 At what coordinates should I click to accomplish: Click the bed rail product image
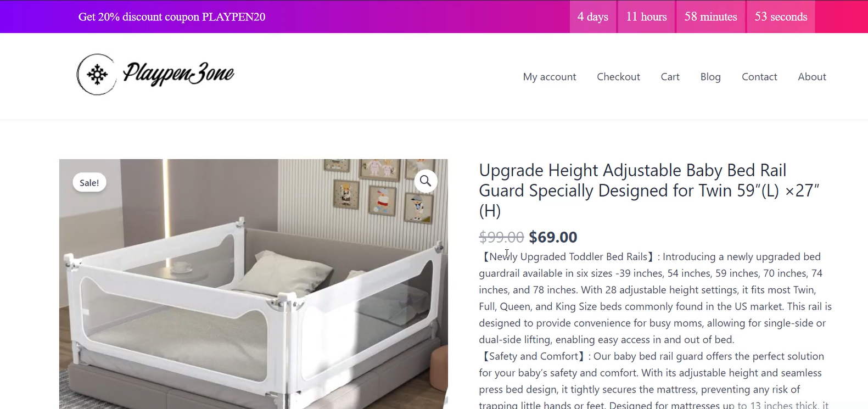pyautogui.click(x=254, y=284)
